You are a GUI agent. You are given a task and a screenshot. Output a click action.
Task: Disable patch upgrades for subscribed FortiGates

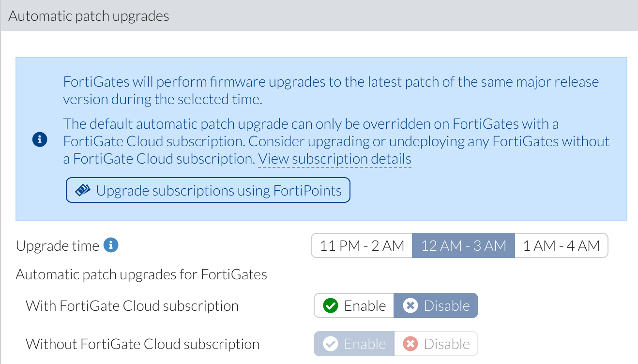436,305
